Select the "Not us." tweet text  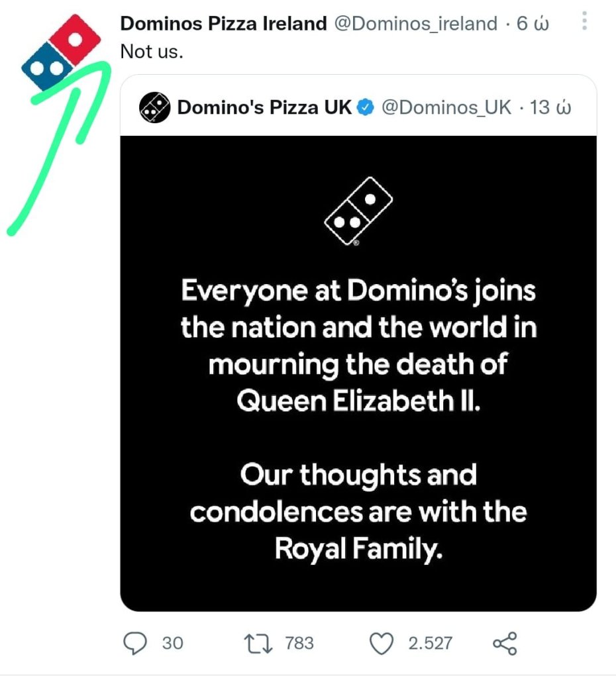tap(152, 52)
